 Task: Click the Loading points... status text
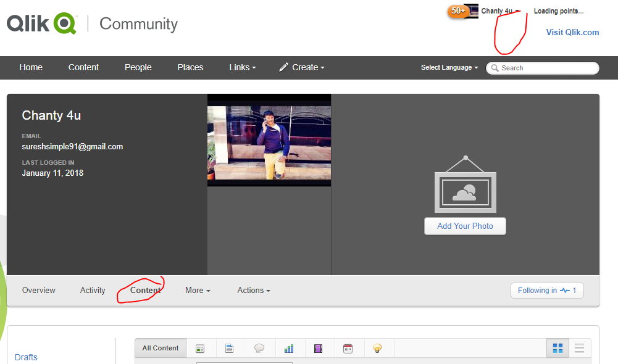pyautogui.click(x=559, y=11)
